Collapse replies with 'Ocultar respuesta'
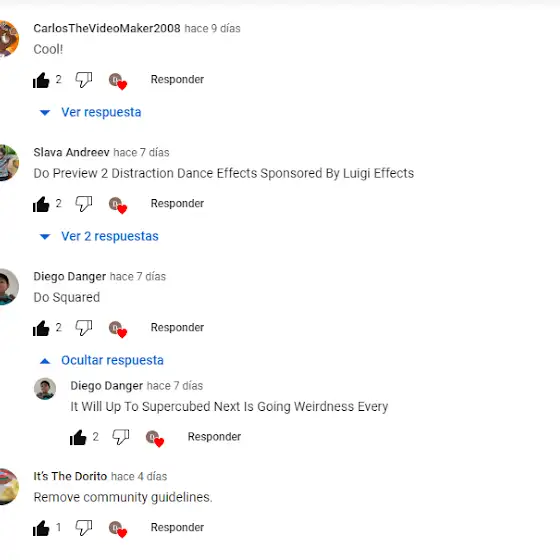Viewport: 560px width, 560px height. coord(101,360)
